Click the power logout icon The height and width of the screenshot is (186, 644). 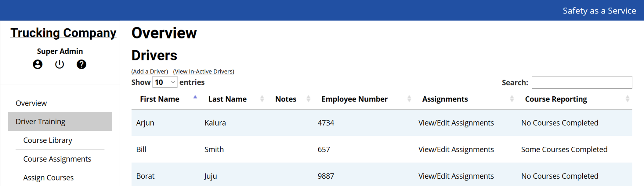coord(60,64)
